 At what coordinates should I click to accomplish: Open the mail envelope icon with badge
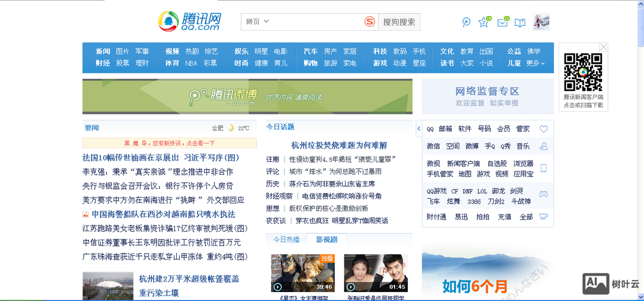pyautogui.click(x=503, y=22)
